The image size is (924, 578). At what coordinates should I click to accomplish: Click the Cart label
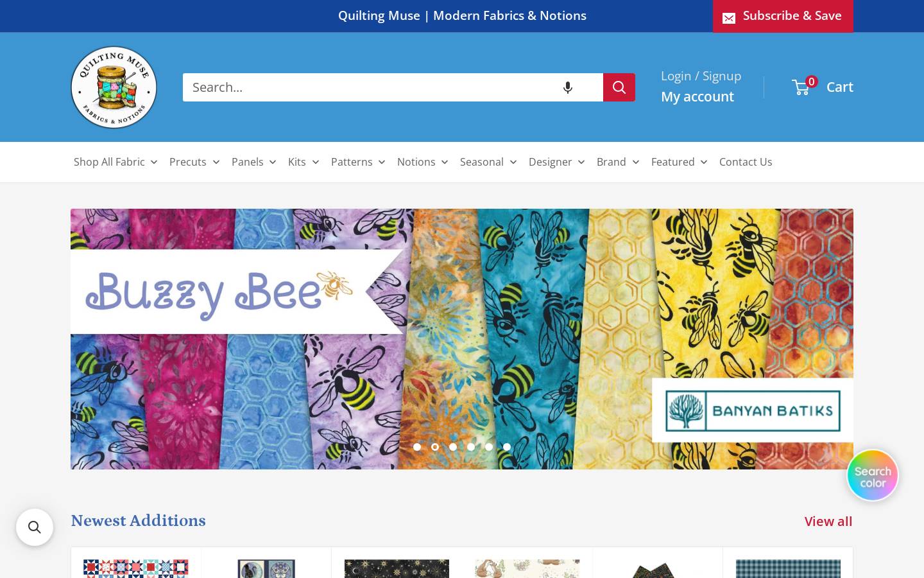pos(840,87)
